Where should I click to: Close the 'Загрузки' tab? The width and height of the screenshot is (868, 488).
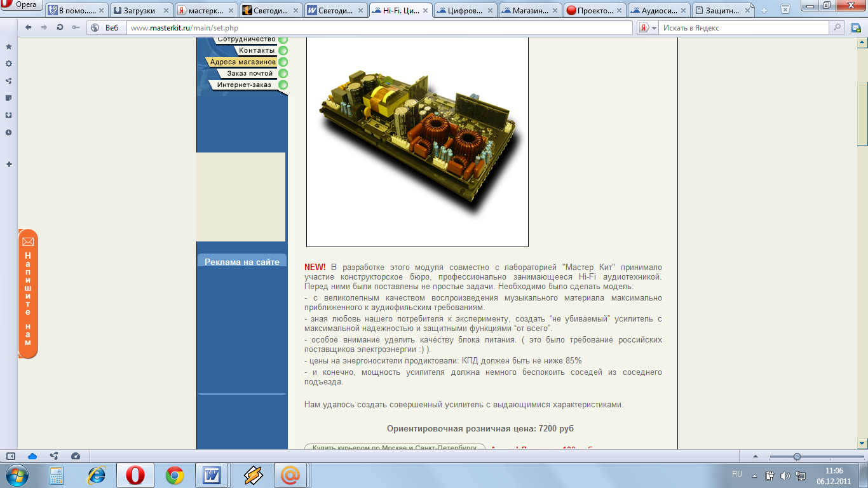click(166, 11)
